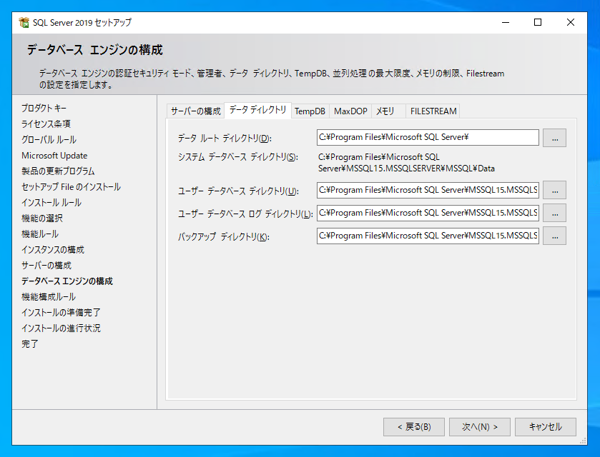Select インストールの進行状況 in the step list
This screenshot has width=600, height=457.
point(60,328)
